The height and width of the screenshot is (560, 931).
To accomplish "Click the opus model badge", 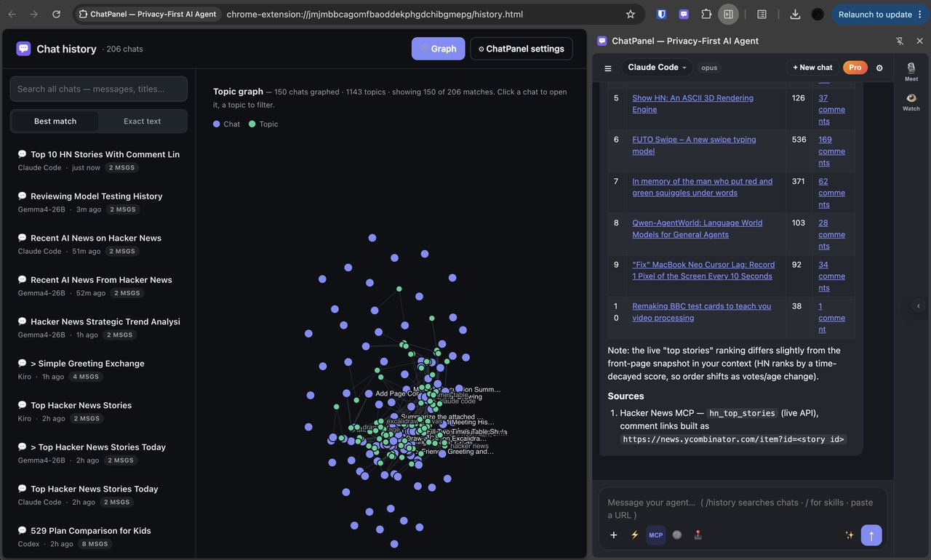I will [x=709, y=68].
